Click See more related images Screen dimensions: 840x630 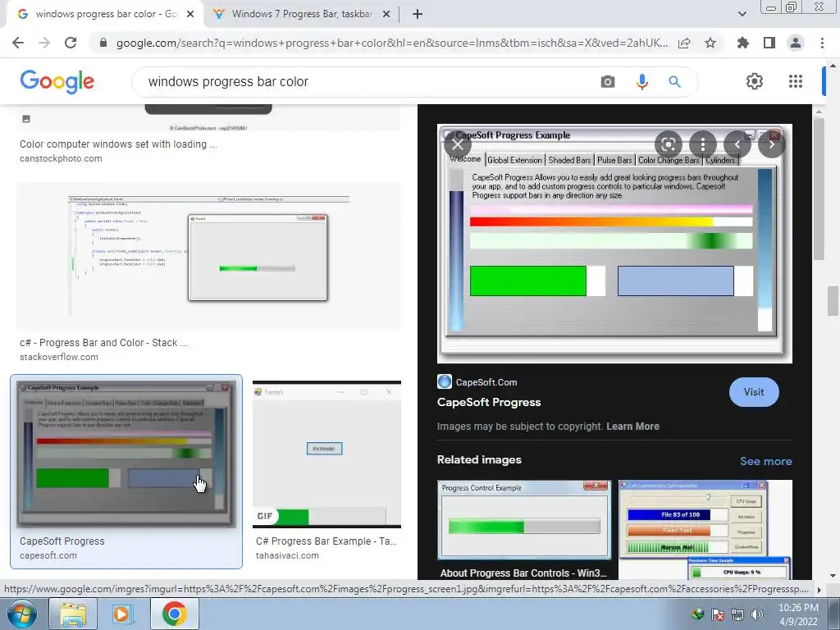click(x=765, y=461)
